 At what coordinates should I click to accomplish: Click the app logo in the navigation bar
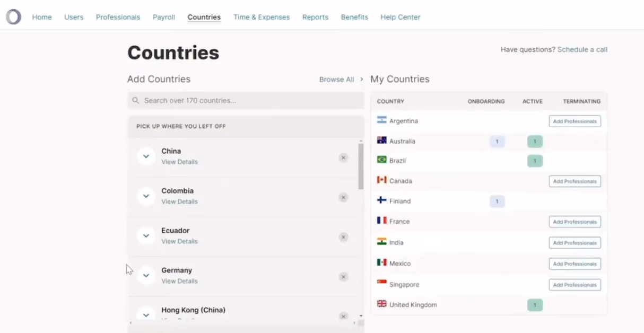click(x=13, y=17)
